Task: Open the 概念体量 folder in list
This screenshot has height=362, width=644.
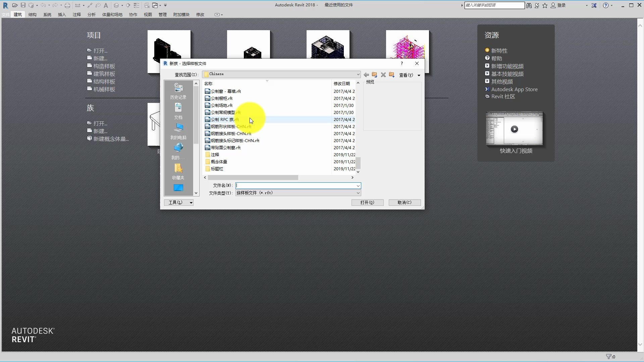Action: coord(219,162)
